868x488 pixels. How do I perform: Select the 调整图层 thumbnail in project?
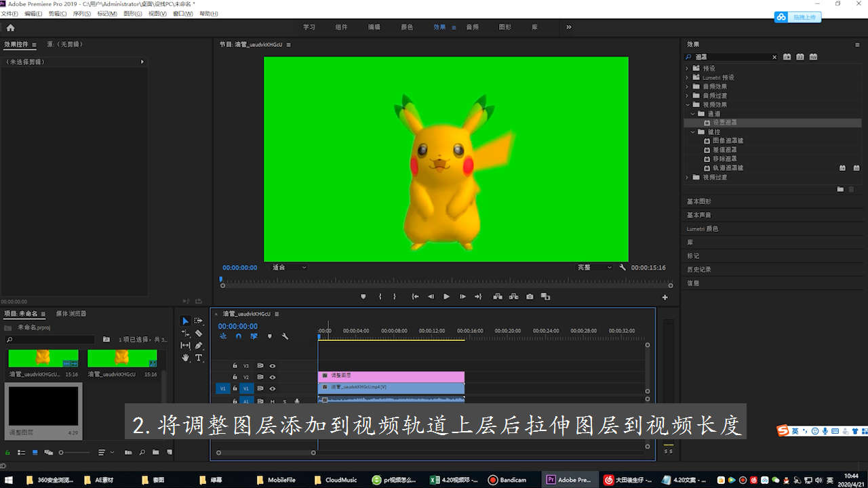point(43,406)
